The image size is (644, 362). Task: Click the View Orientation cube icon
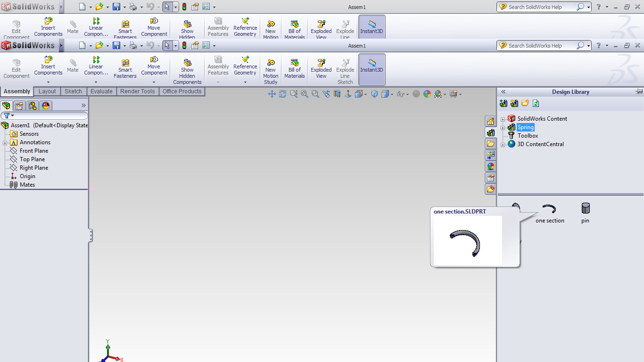358,94
